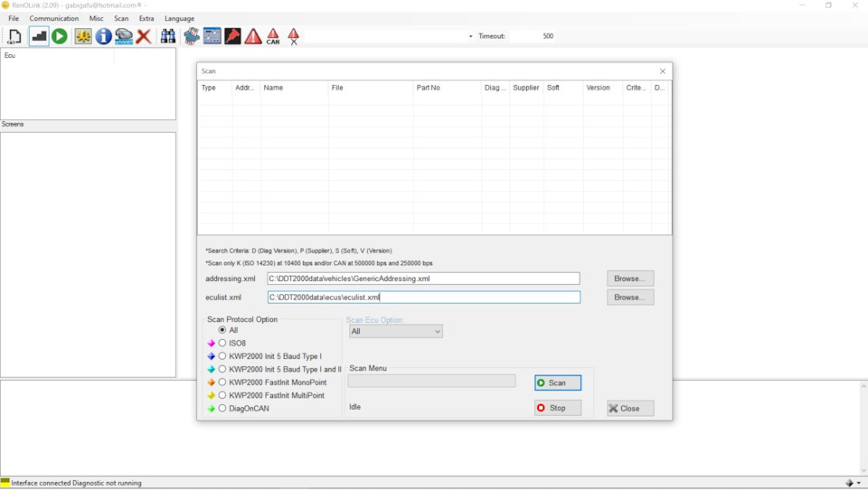Click the red pin on black icon
Screen dimensions: 868x491
pos(232,36)
